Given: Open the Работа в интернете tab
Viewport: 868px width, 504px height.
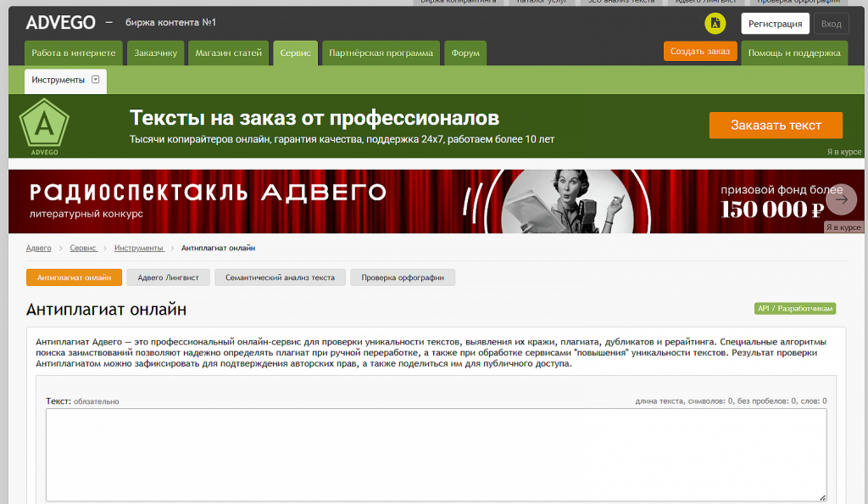Looking at the screenshot, I should point(73,53).
